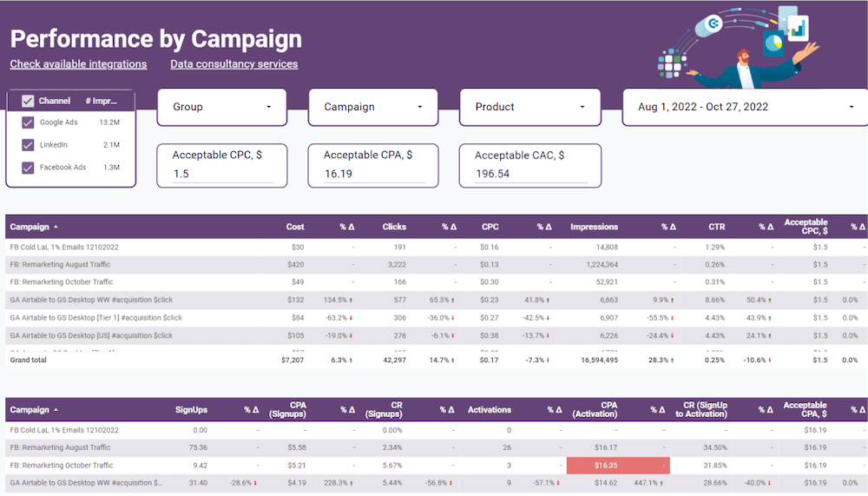Open the Data consultancy services link

click(233, 64)
